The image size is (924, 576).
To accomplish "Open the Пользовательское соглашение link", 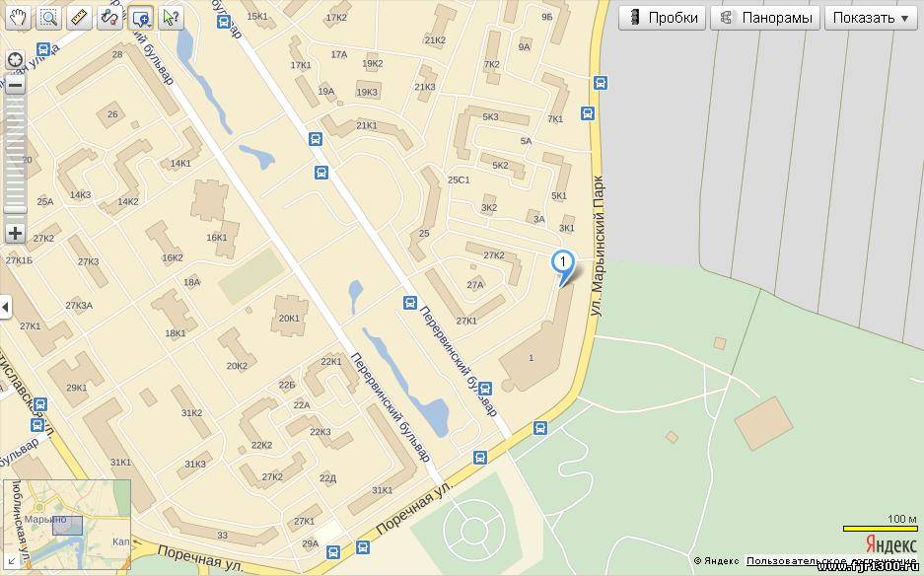I will tap(831, 560).
